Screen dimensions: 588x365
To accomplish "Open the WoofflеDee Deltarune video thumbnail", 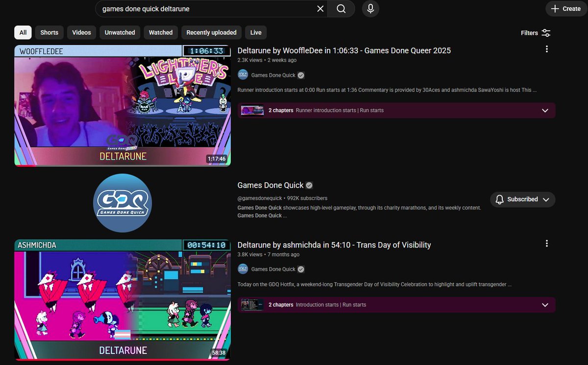I will tap(122, 106).
